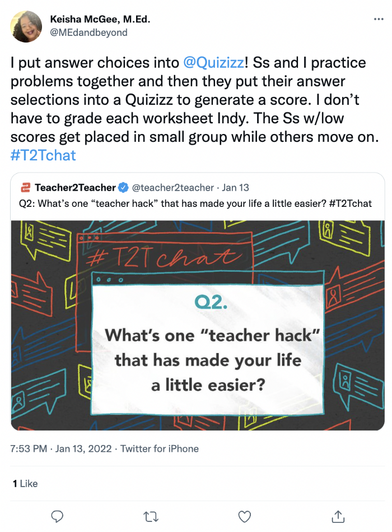Open the blue #T2Tchat hashtag link

pos(43,154)
